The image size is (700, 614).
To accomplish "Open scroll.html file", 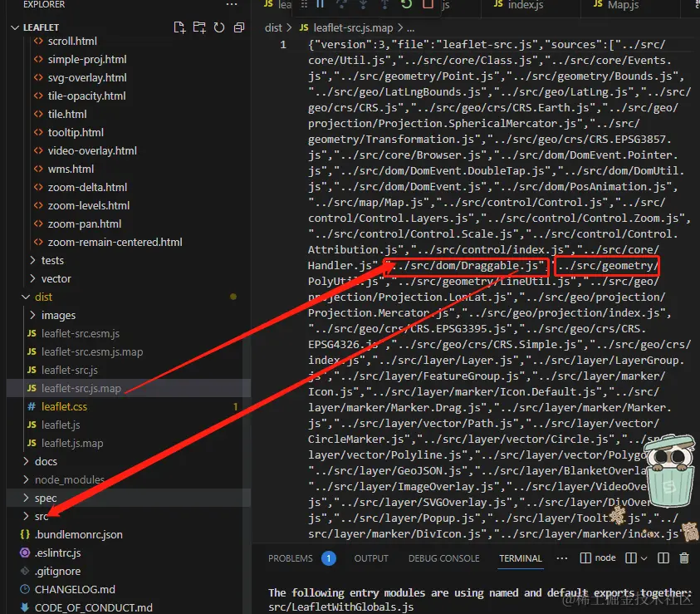I will pyautogui.click(x=72, y=41).
